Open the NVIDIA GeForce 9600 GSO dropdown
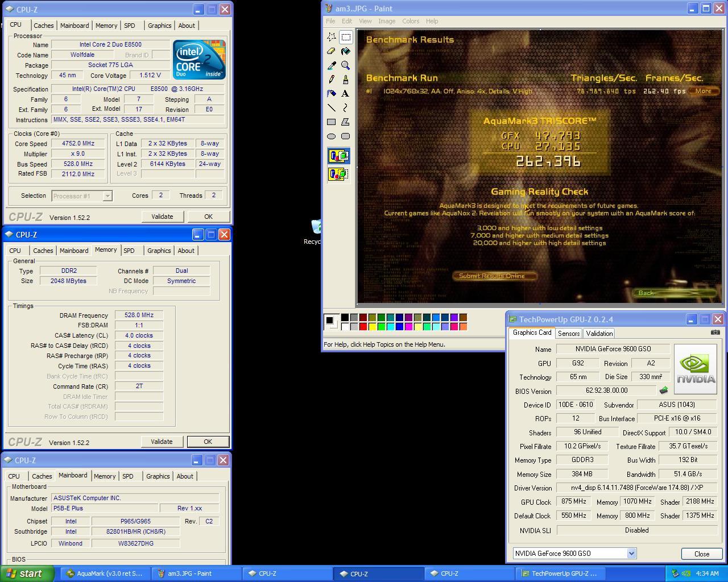 click(x=631, y=554)
